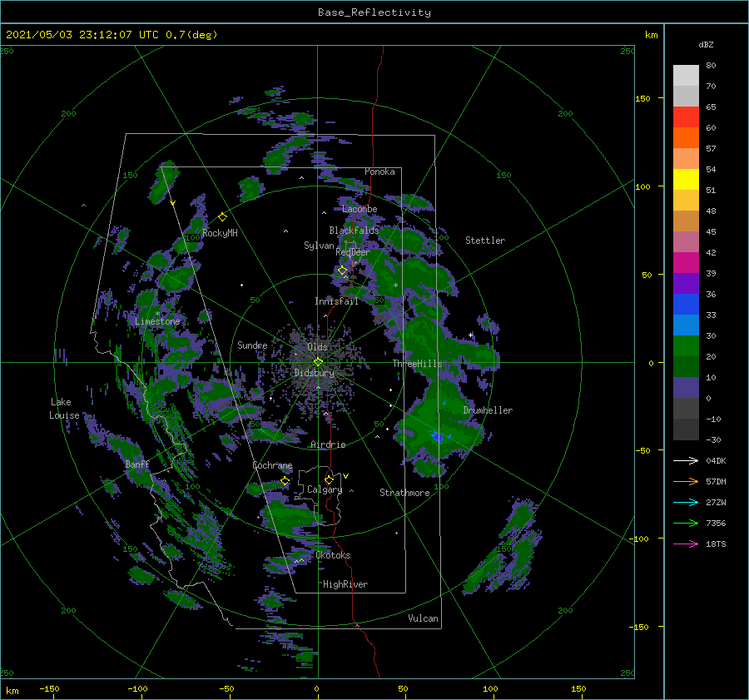Click the Okotoks city label

334,555
